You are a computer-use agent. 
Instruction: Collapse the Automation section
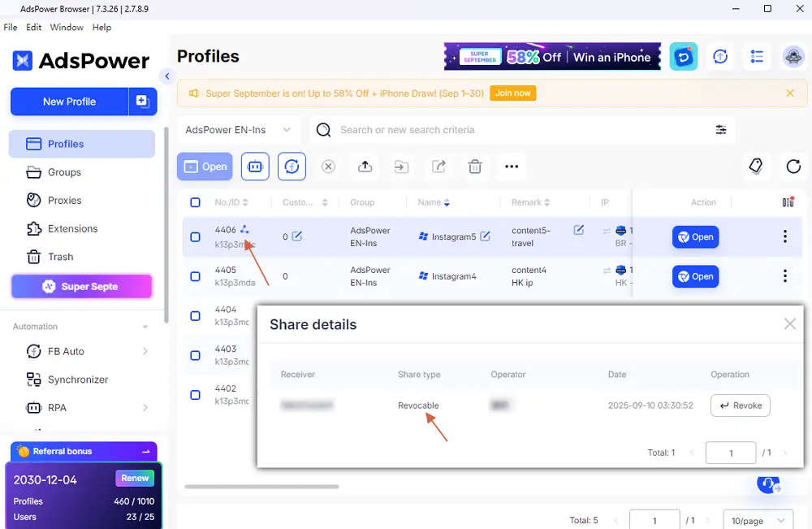click(145, 327)
